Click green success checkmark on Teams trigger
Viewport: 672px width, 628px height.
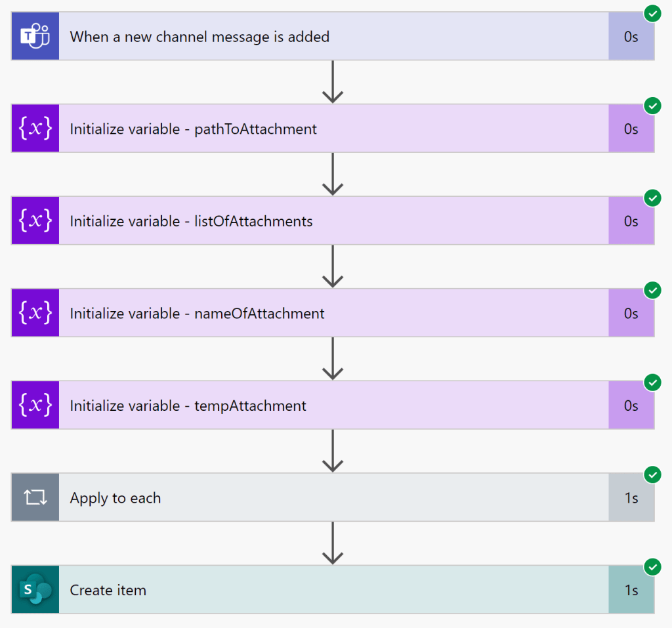pyautogui.click(x=652, y=13)
